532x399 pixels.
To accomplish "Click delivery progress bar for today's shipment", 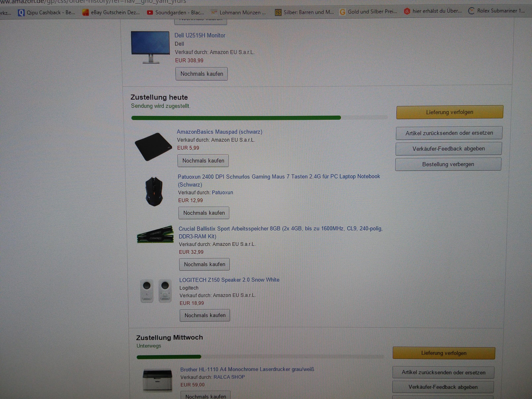I will 259,118.
